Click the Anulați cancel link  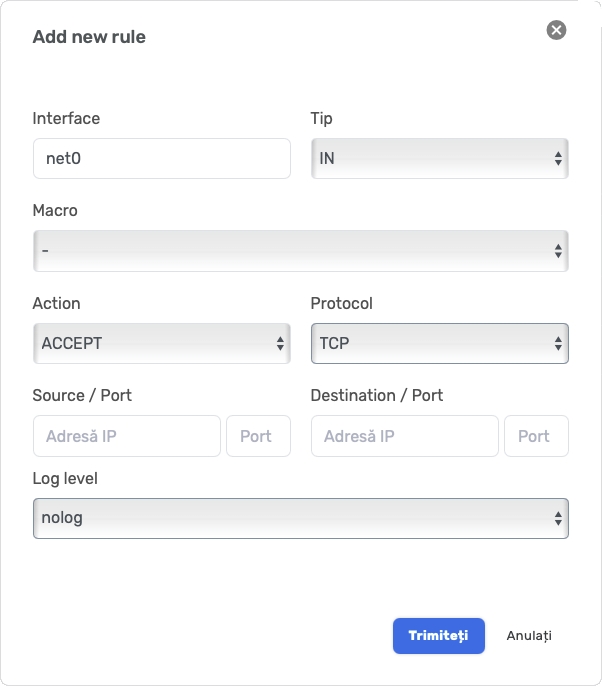tap(529, 636)
